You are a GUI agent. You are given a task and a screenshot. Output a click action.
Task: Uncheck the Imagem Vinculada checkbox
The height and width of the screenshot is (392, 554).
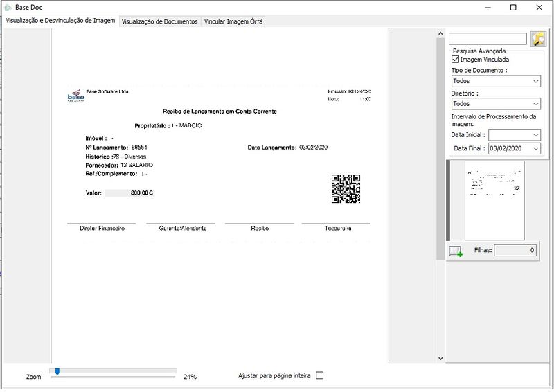click(455, 60)
